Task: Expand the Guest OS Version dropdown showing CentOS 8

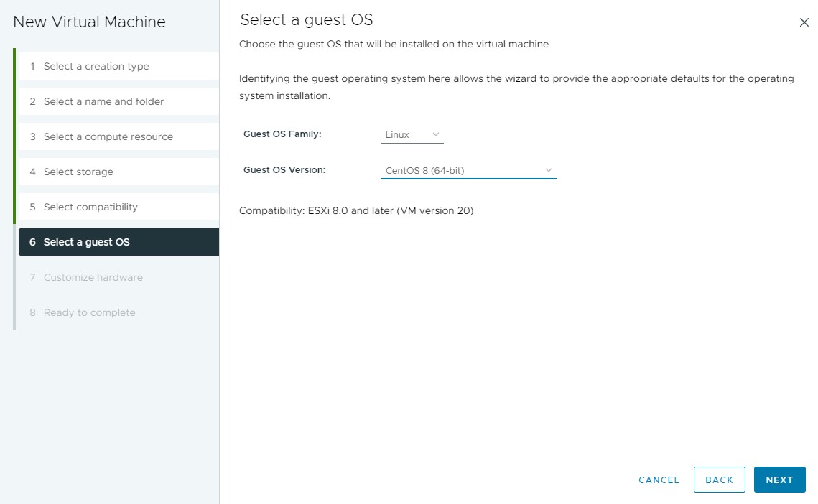Action: click(x=468, y=170)
